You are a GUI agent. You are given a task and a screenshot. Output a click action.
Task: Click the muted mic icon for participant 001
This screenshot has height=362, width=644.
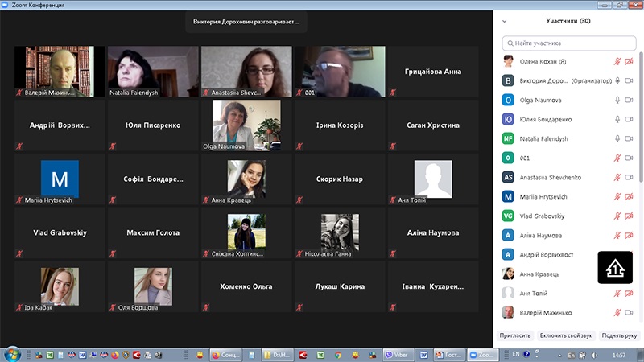pyautogui.click(x=617, y=158)
